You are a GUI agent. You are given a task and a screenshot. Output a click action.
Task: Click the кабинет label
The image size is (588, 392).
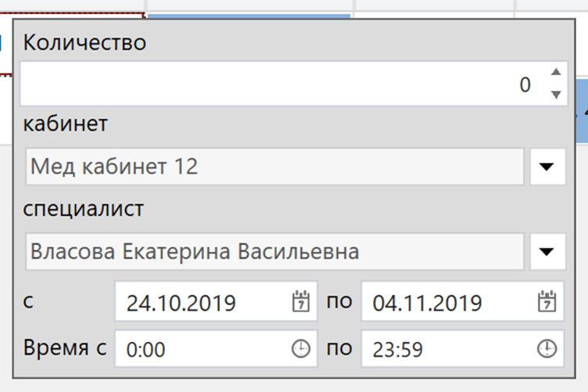pos(66,125)
